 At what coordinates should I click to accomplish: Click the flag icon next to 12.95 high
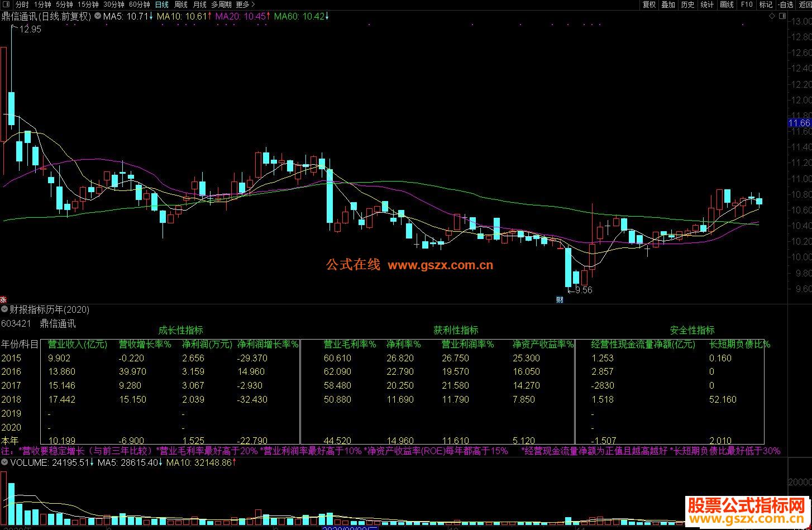[14, 26]
